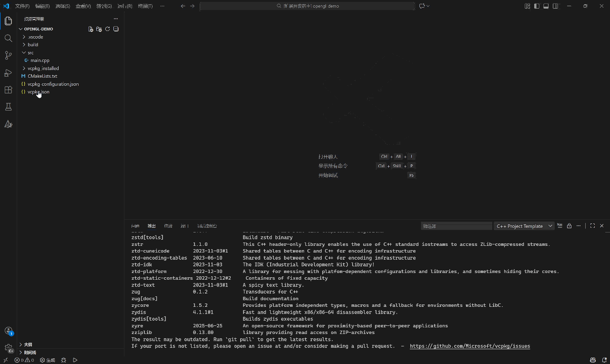Open the Run (R) menu
Viewport: 610px width, 364px height.
tap(125, 6)
